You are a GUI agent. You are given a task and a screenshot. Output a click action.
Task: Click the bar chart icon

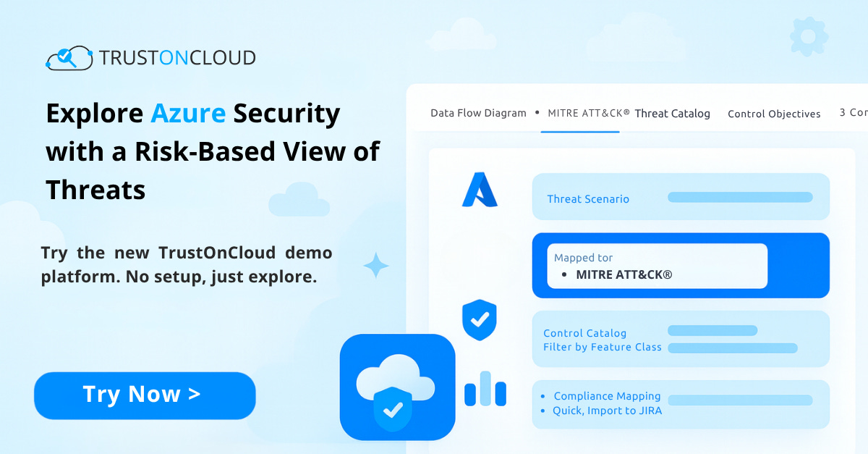(x=485, y=389)
